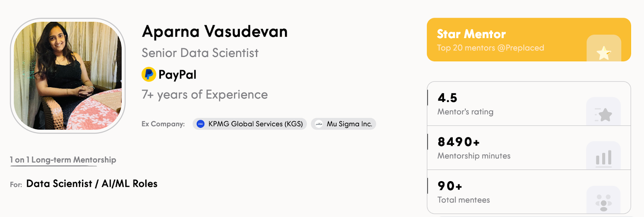This screenshot has width=644, height=217.
Task: Click the Mentorship minutes bar chart icon
Action: pos(604,158)
